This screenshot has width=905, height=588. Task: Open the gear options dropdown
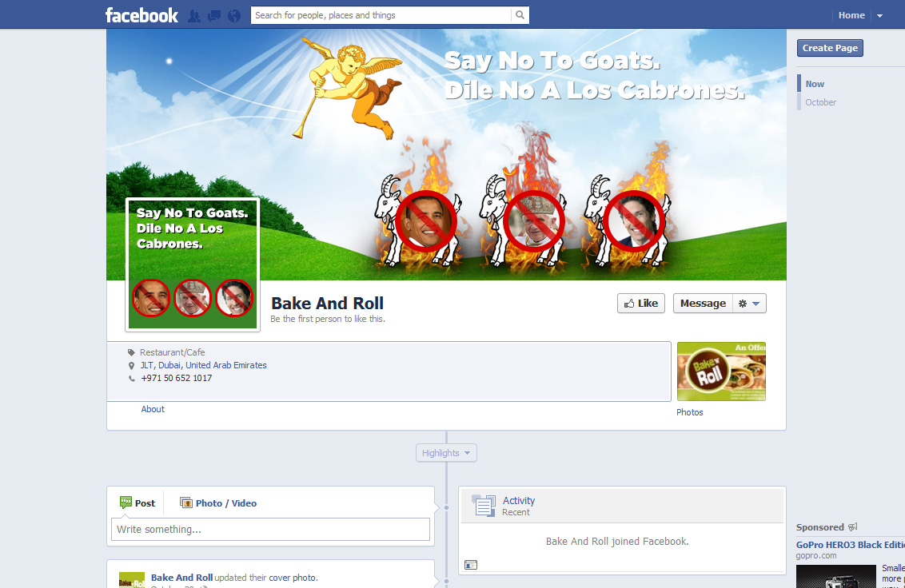coord(749,304)
